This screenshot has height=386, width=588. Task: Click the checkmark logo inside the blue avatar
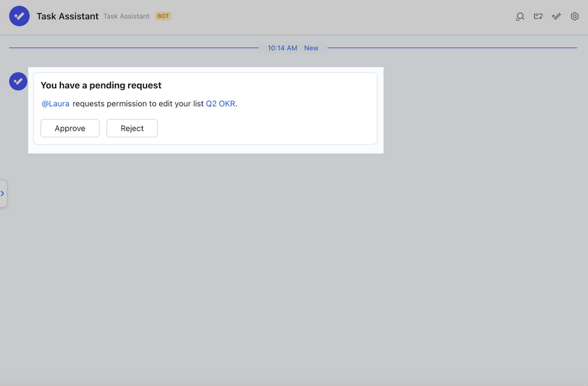point(19,16)
